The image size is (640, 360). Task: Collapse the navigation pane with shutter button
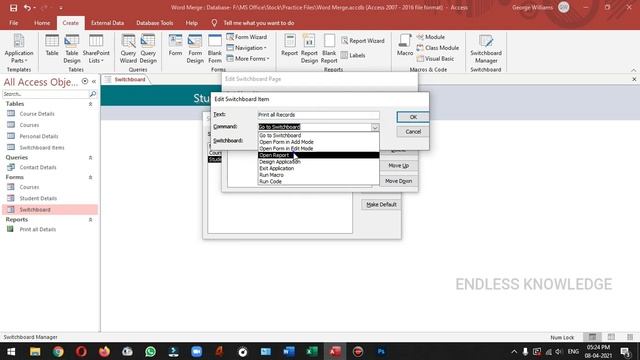click(x=94, y=82)
